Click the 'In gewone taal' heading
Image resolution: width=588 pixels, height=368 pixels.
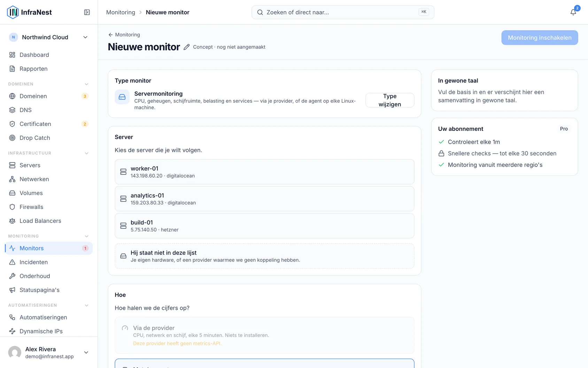tap(458, 81)
